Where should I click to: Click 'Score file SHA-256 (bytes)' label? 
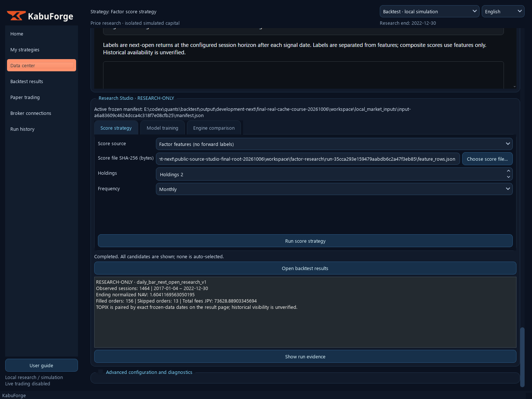126,158
